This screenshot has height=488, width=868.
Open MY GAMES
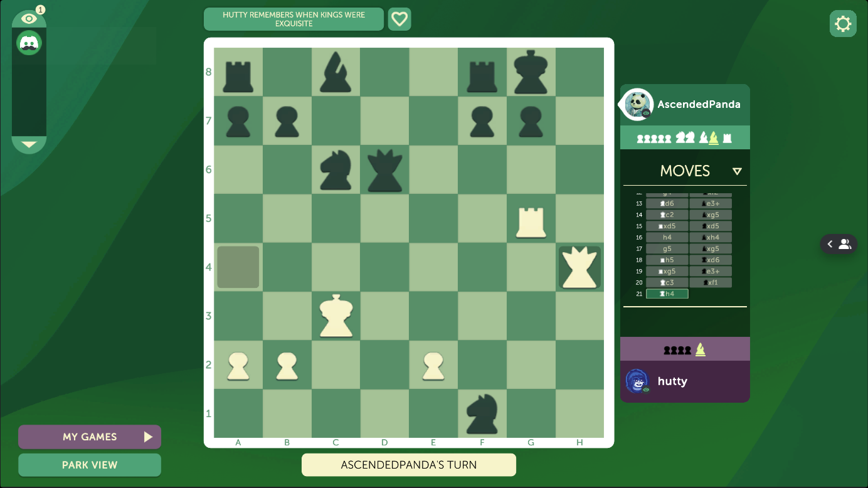click(x=90, y=437)
